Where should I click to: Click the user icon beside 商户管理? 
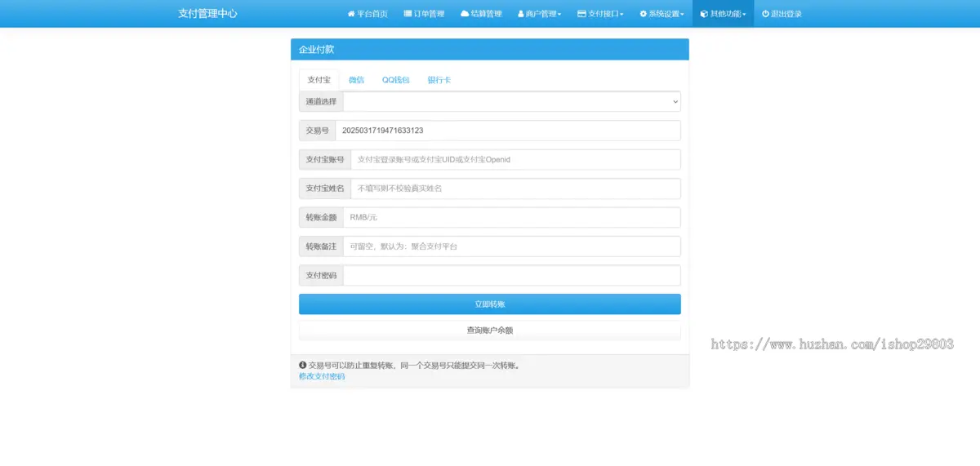coord(521,14)
